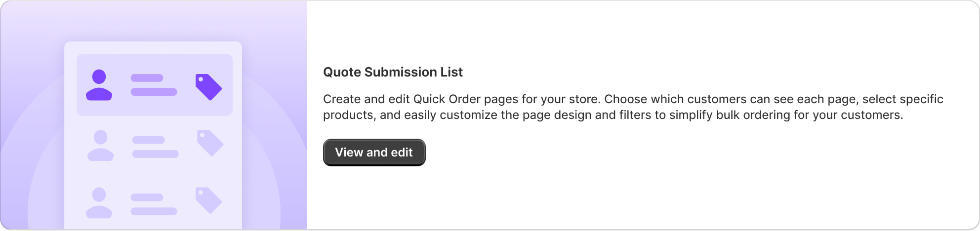980x231 pixels.
Task: Click the long placeholder bar in the bottom row
Action: pos(154,211)
